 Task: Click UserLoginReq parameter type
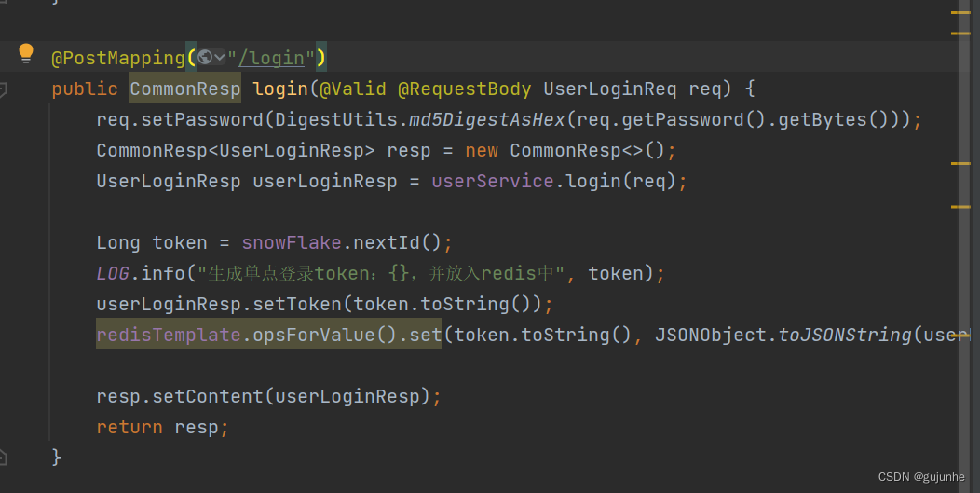[x=610, y=89]
